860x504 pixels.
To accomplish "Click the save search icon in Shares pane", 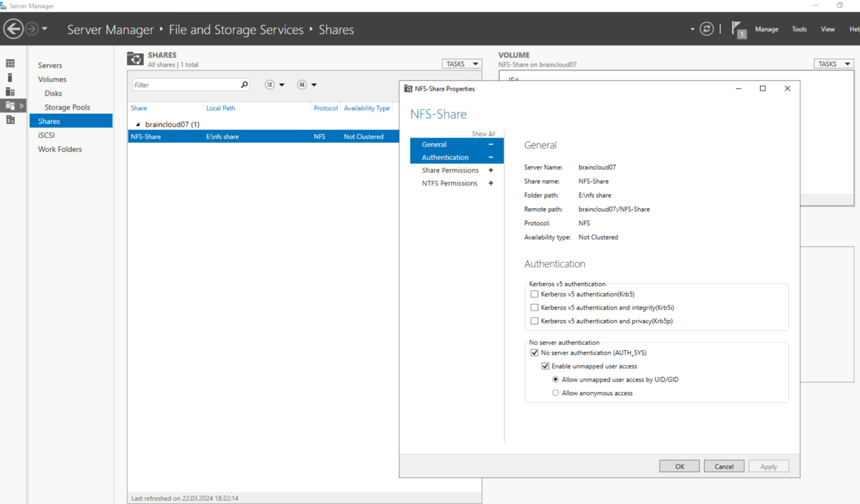I will (x=301, y=84).
